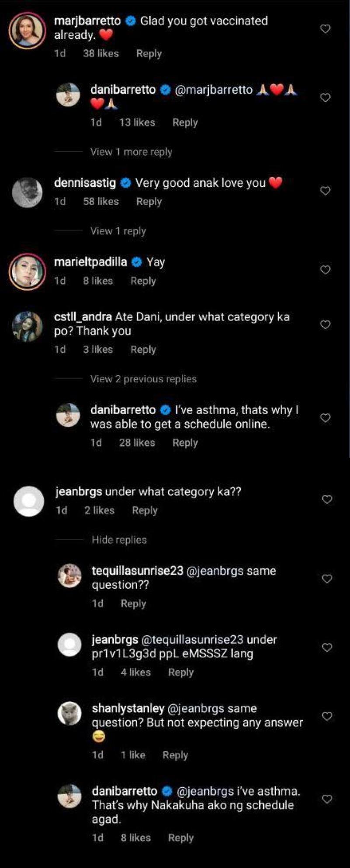Image resolution: width=350 pixels, height=868 pixels.
Task: Expand 'View 1 more reply' under marjbarretto
Action: [x=131, y=152]
